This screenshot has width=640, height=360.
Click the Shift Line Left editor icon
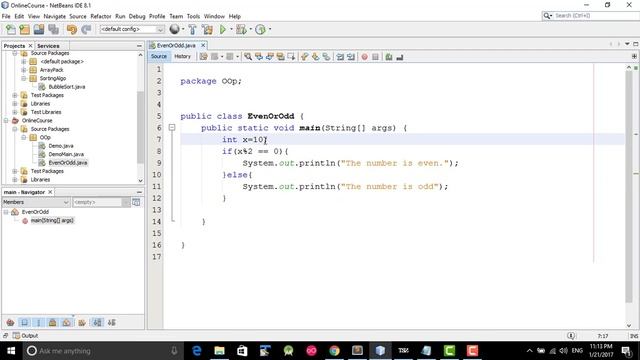point(340,57)
